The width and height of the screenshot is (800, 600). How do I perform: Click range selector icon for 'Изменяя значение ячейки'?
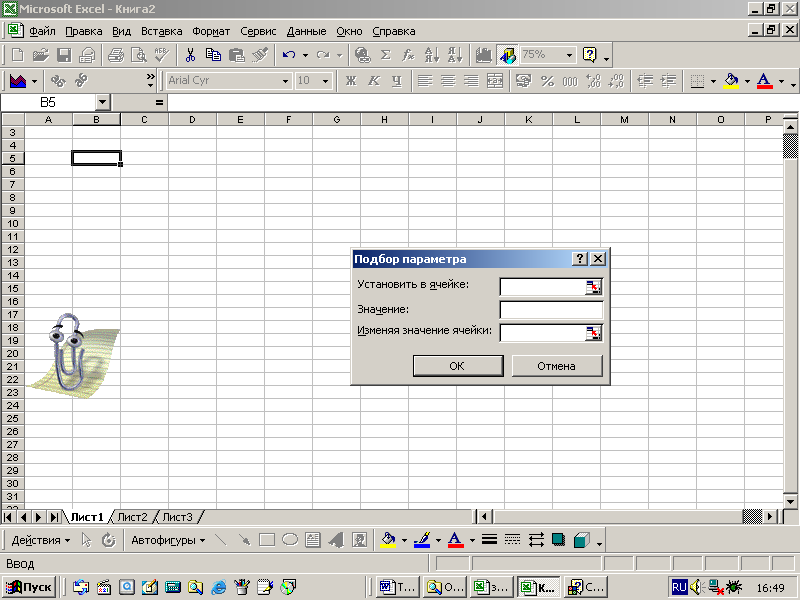point(594,333)
